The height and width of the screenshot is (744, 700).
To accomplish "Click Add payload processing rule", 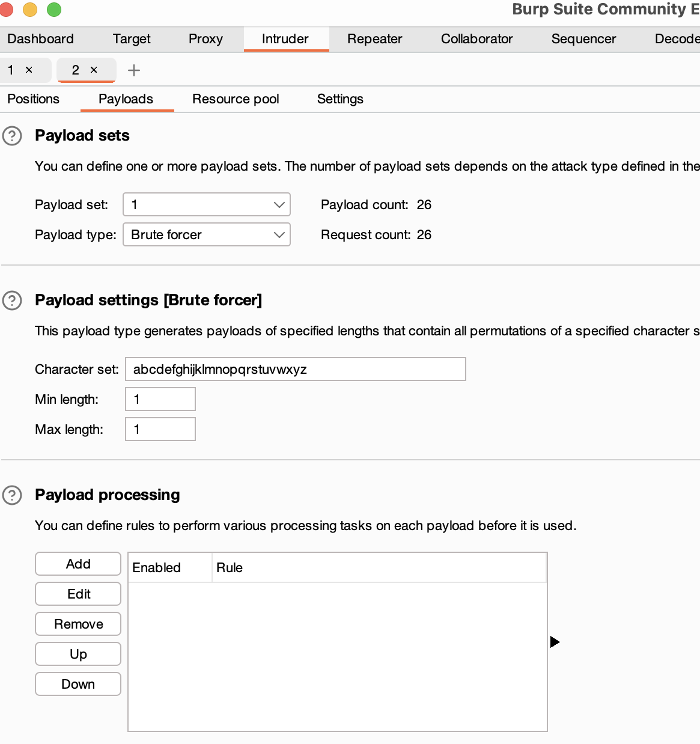I will 78,564.
